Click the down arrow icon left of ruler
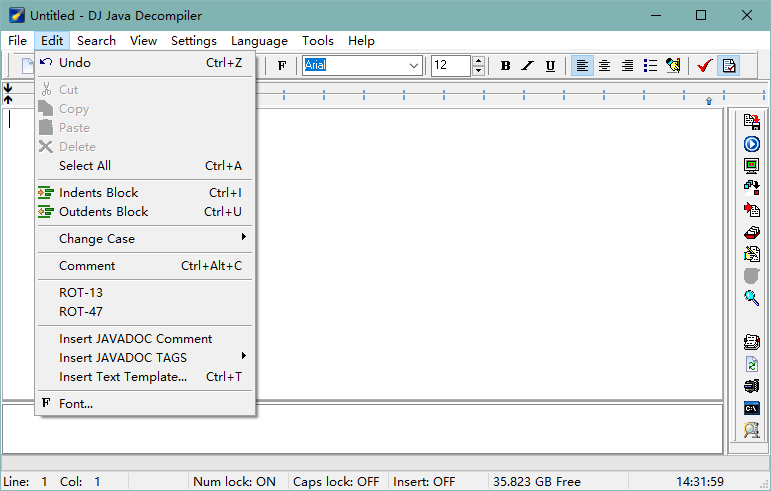Viewport: 771px width, 491px height. coord(8,88)
